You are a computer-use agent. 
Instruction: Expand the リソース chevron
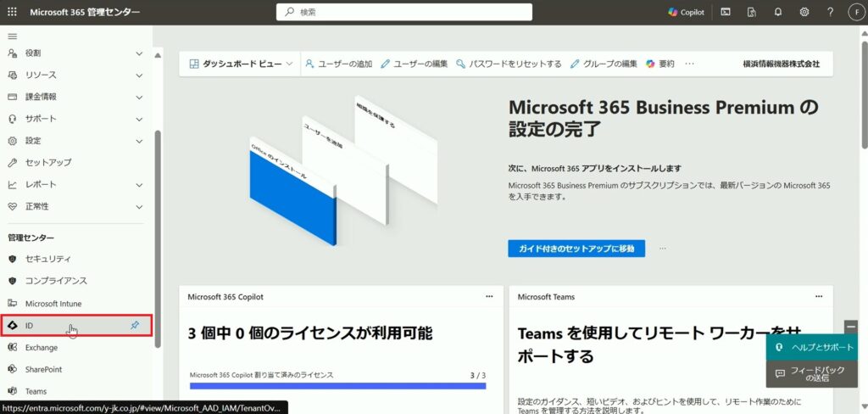pos(140,75)
